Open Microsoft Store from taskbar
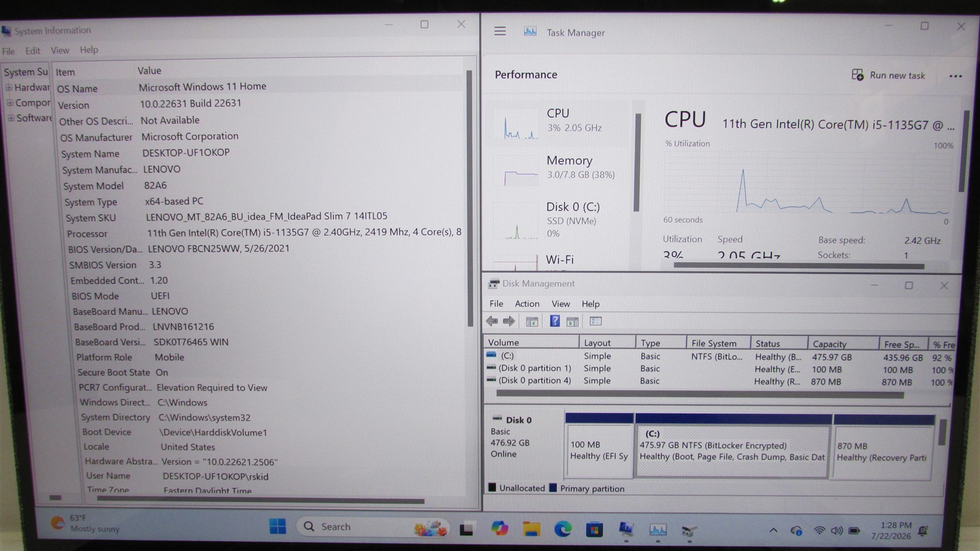Image resolution: width=980 pixels, height=551 pixels. pos(594,530)
